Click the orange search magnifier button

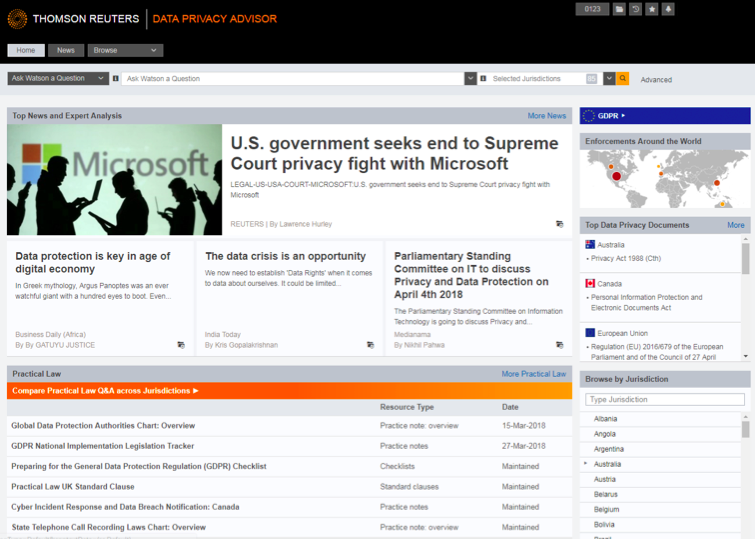[x=622, y=79]
